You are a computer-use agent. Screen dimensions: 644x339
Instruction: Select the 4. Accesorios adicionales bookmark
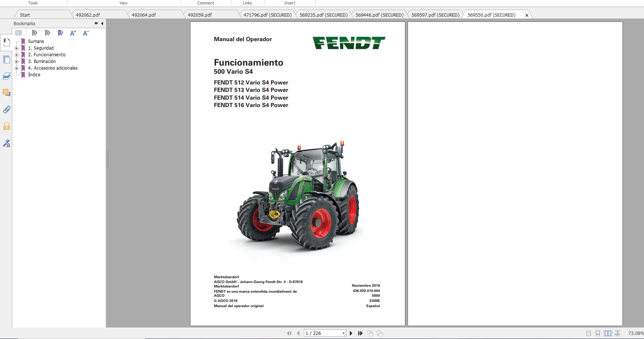[53, 68]
